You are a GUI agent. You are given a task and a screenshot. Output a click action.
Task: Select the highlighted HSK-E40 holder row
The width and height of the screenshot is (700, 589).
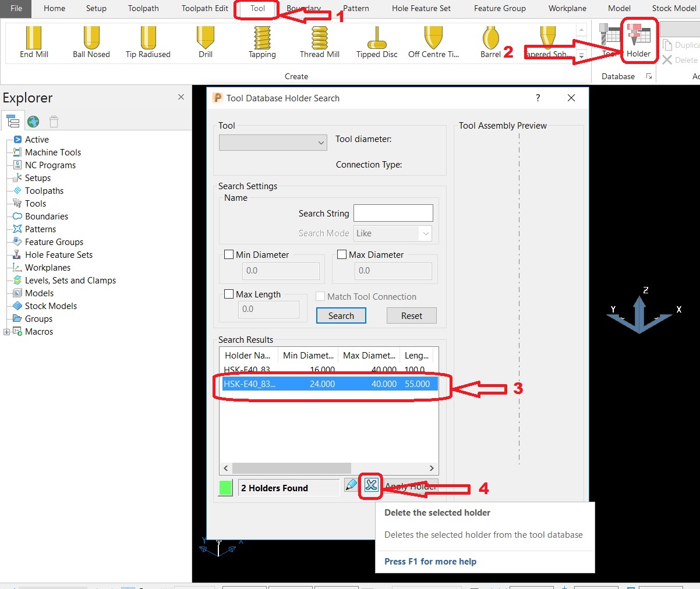point(326,384)
